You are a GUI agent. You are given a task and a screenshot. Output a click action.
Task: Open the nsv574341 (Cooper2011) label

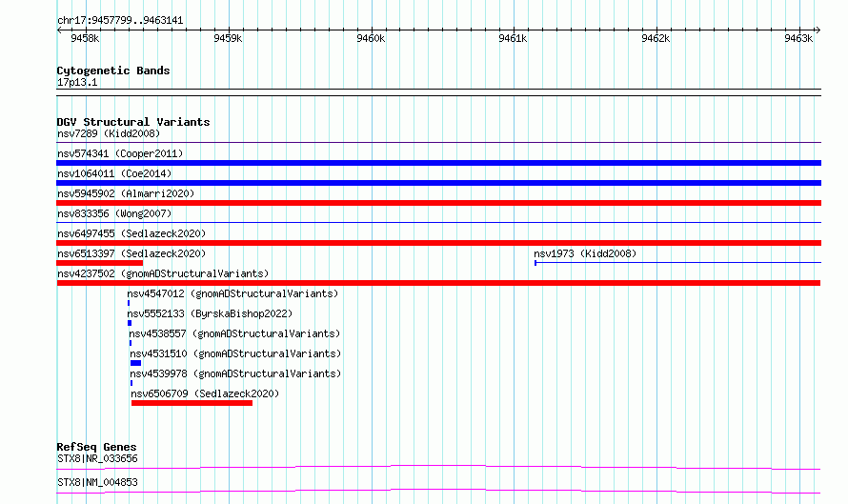coord(120,153)
